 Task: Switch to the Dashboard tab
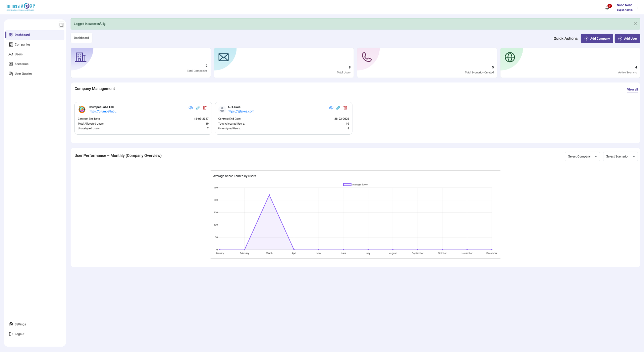(81, 38)
